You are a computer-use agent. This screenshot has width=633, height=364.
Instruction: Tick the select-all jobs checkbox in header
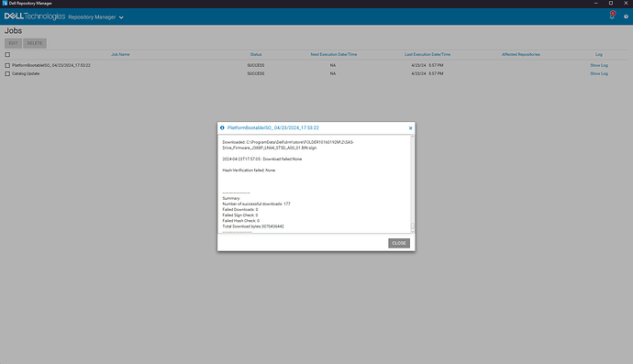(x=7, y=54)
